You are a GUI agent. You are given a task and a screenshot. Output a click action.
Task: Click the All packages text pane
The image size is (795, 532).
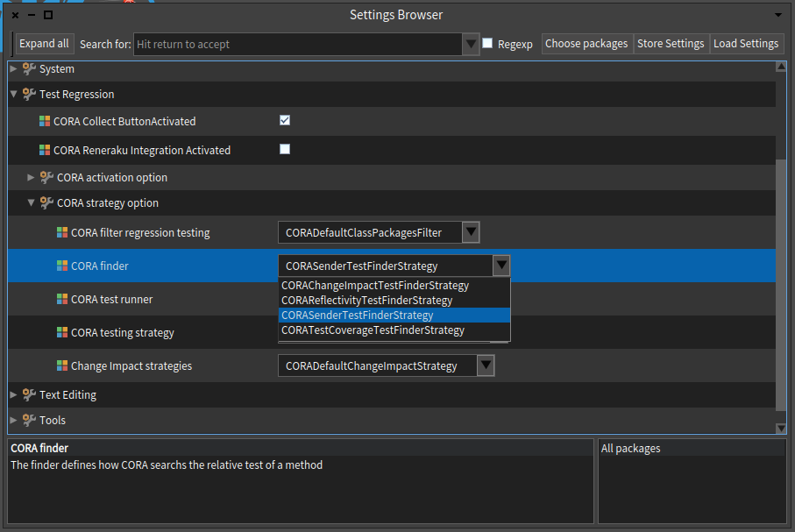pyautogui.click(x=692, y=481)
